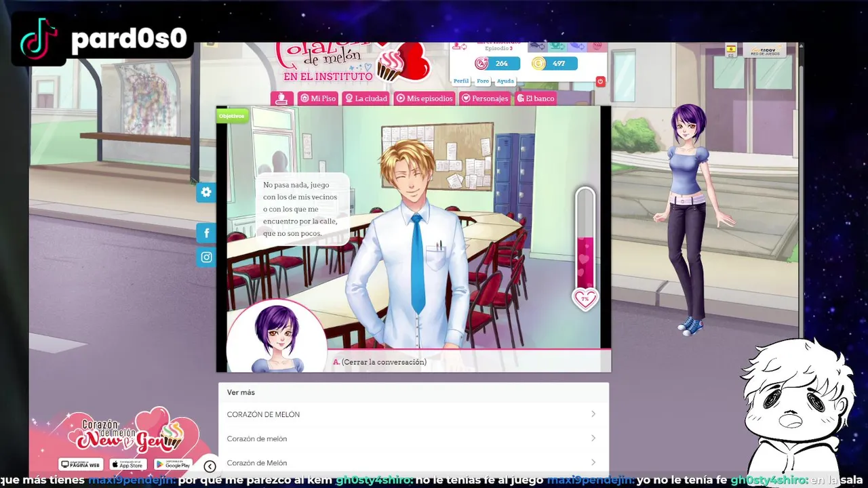Open the Foro link

[x=483, y=81]
